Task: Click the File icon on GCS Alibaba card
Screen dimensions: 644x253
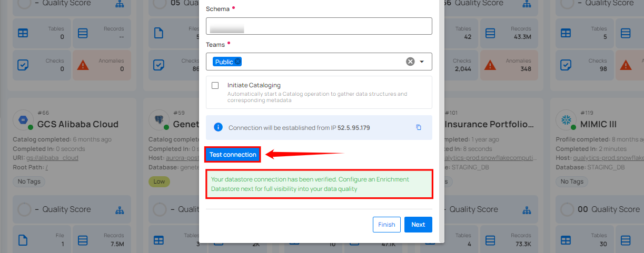Action: click(23, 240)
